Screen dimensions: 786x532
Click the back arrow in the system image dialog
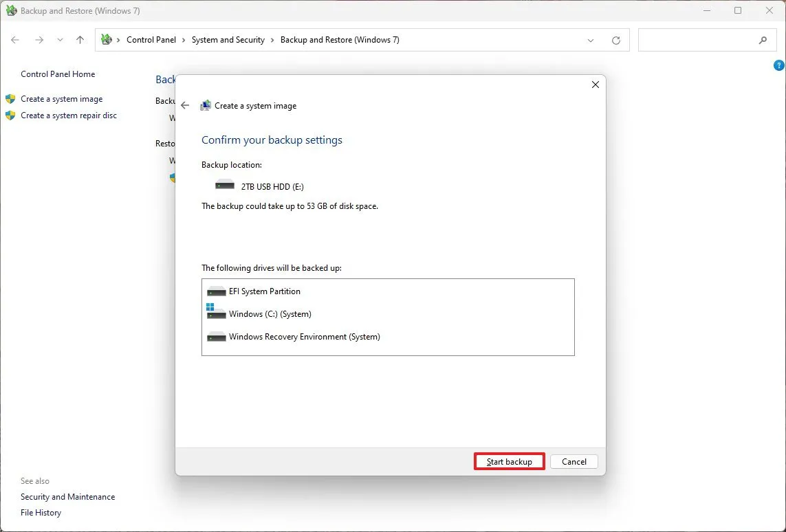point(185,105)
